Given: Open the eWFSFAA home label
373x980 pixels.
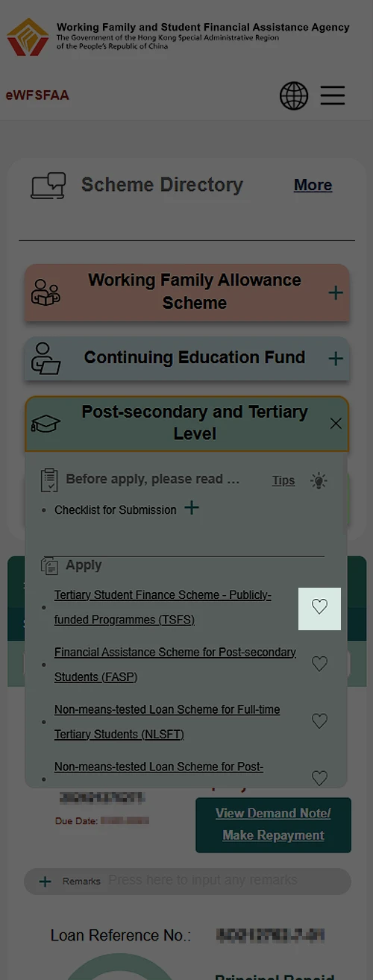Looking at the screenshot, I should [x=37, y=95].
